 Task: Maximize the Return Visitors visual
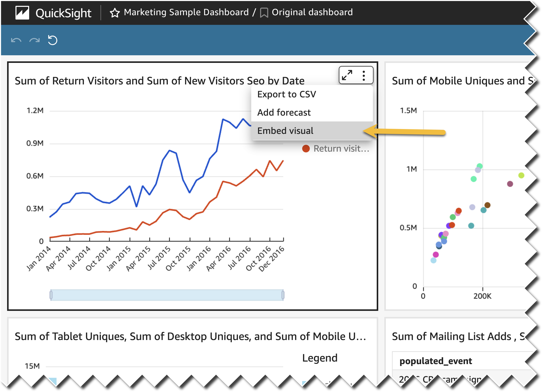[347, 75]
